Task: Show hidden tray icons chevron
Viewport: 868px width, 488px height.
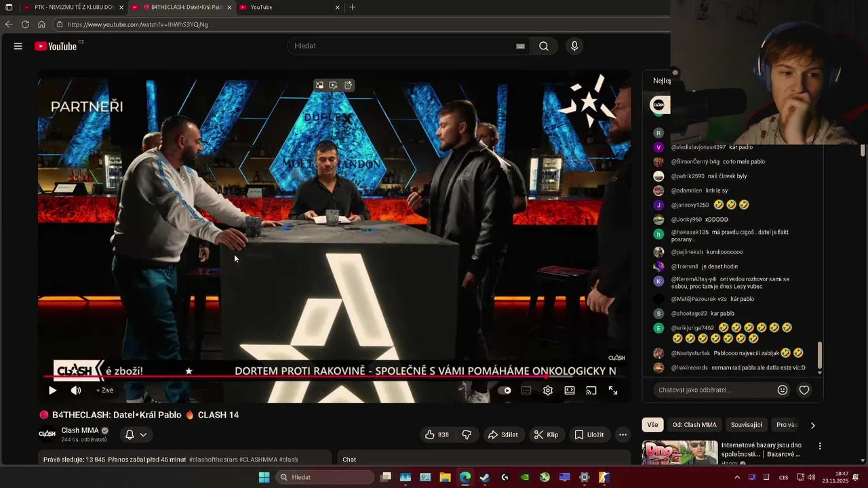Action: [737, 477]
